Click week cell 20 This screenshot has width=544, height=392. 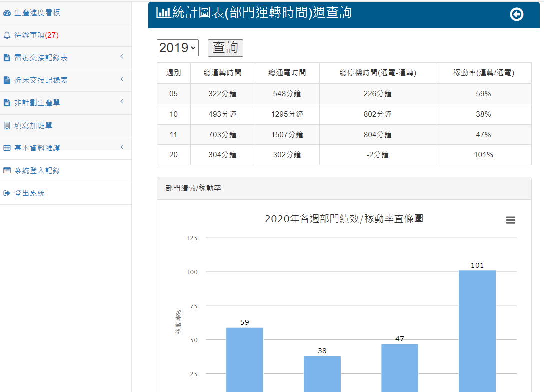point(174,155)
